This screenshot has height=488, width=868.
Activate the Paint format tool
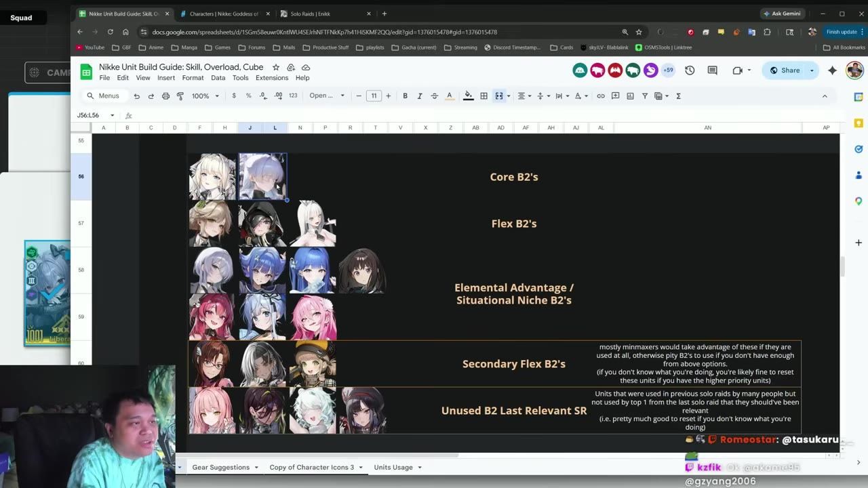tap(180, 96)
